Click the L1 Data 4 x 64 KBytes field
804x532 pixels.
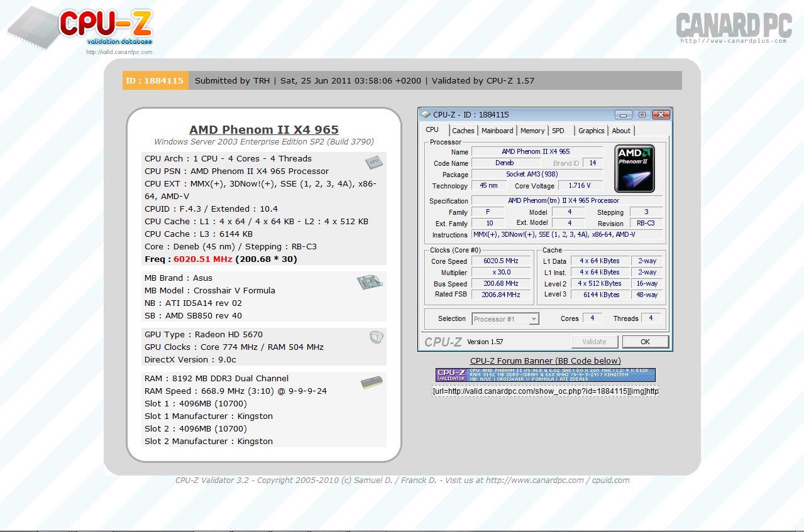tap(600, 261)
